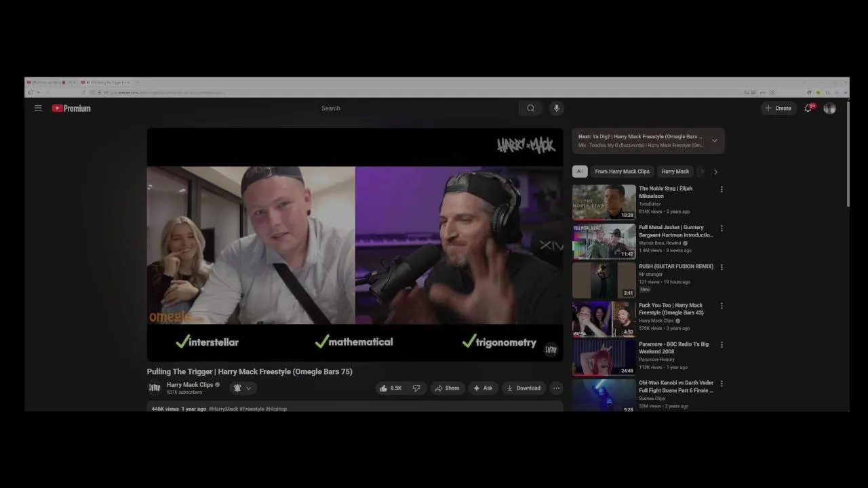Click the #HipHop hashtag
Screen dimensions: 868x488
276,409
